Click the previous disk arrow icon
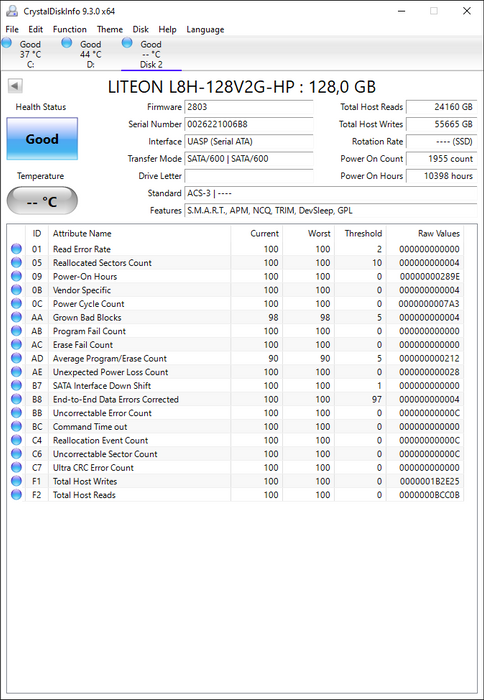Viewport: 484px width, 700px height. pos(15,86)
